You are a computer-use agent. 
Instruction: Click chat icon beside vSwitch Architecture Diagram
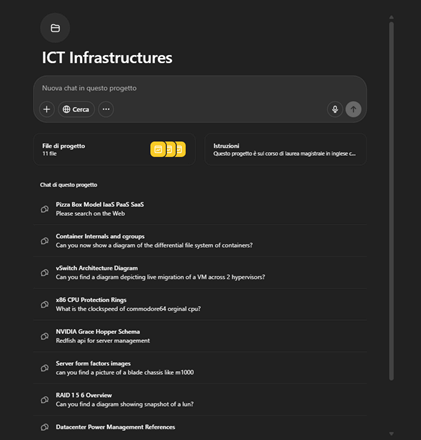click(45, 273)
